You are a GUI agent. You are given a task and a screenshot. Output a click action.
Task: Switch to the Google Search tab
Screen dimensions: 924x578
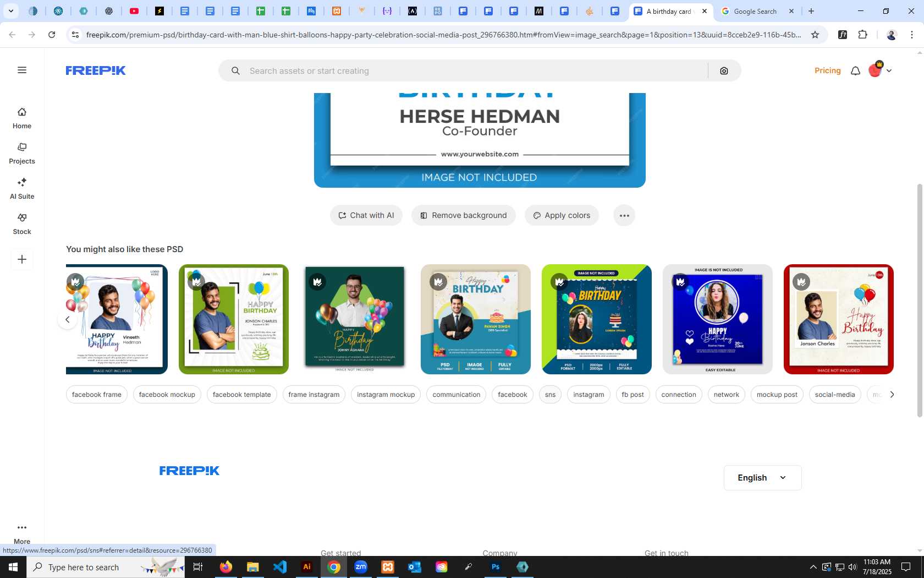(x=755, y=11)
